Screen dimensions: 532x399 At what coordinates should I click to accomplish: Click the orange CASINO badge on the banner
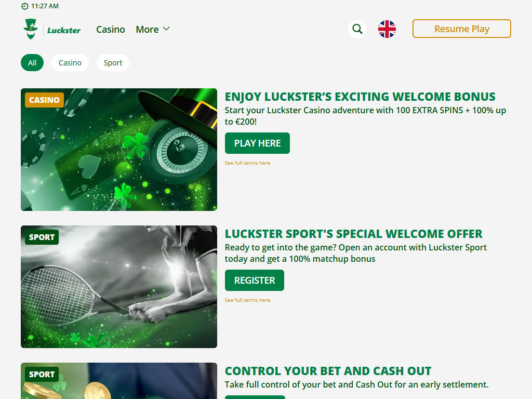click(44, 100)
